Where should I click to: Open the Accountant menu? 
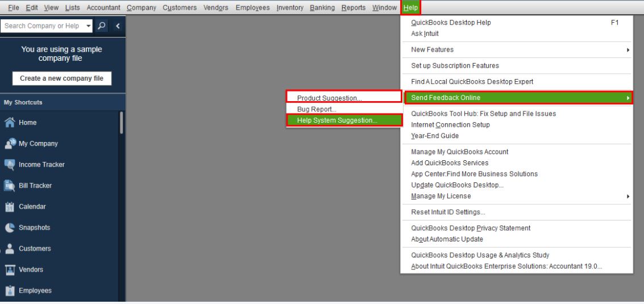(103, 7)
